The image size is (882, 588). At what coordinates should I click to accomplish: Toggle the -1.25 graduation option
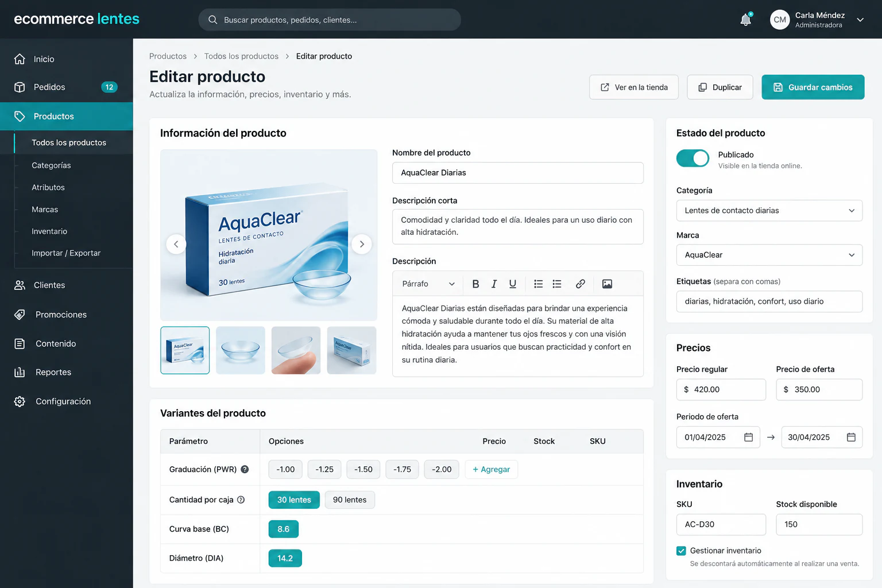[x=324, y=469]
